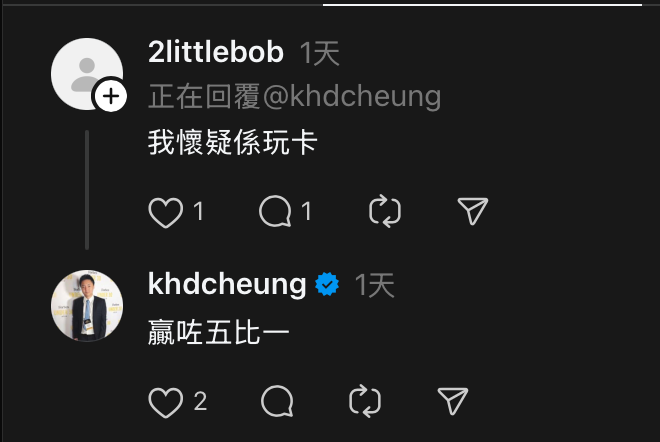Like 2littlebob's reply with the heart icon
The width and height of the screenshot is (660, 442).
coord(166,213)
